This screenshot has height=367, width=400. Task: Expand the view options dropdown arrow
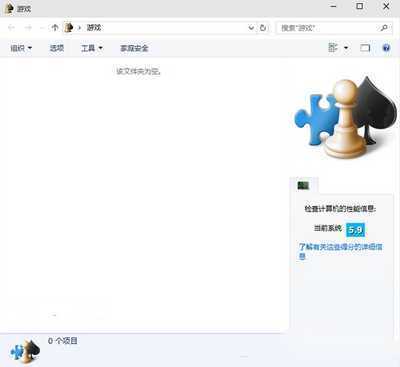tap(346, 48)
